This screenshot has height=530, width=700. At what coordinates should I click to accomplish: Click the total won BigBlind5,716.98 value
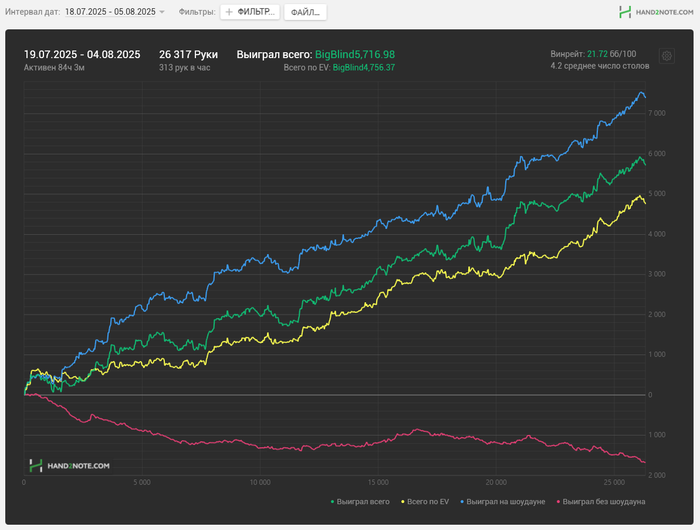(355, 54)
